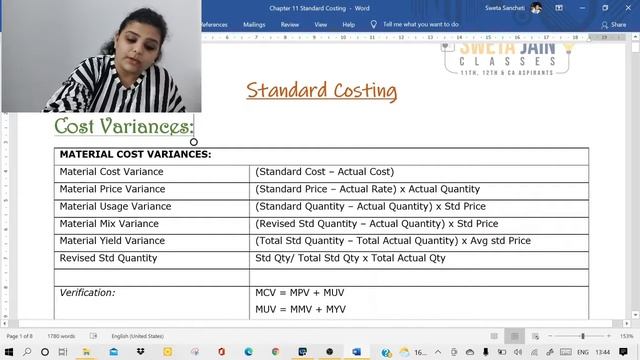Open Task View on the taskbar
Screen dimensions: 640x360
point(62,352)
